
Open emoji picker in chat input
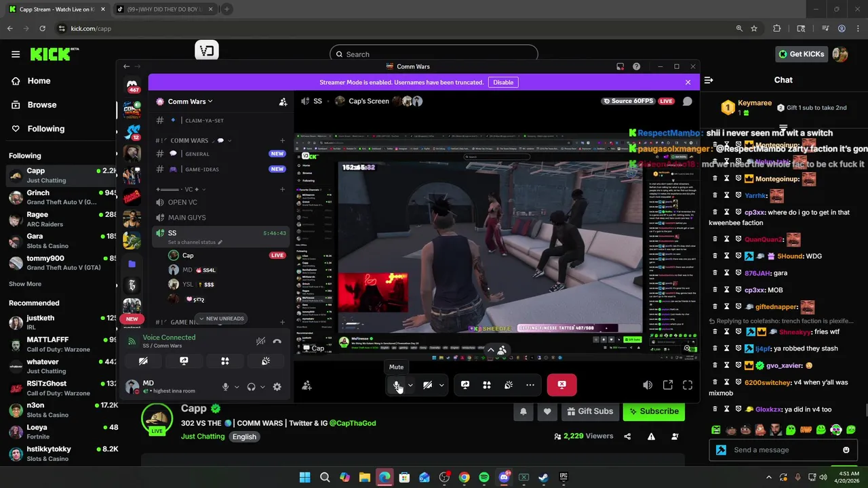(846, 449)
